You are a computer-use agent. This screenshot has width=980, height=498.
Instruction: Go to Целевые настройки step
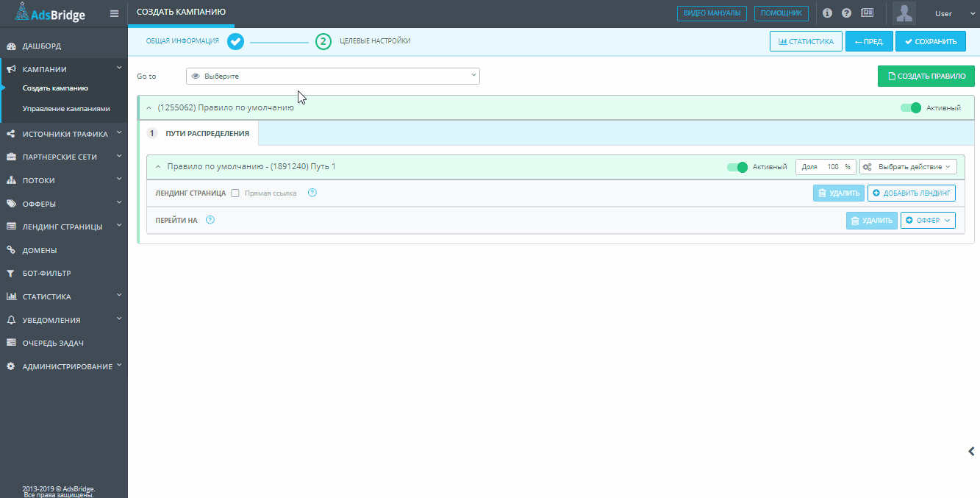pos(375,41)
